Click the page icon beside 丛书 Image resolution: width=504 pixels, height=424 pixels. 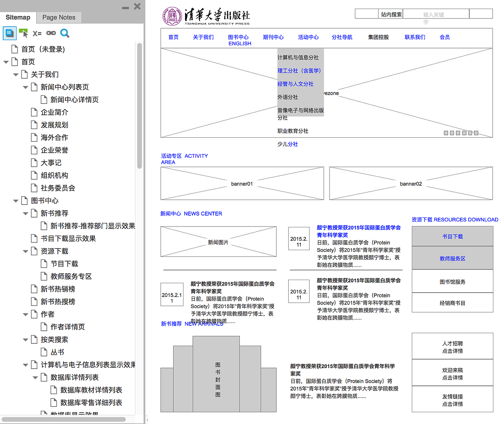44,352
